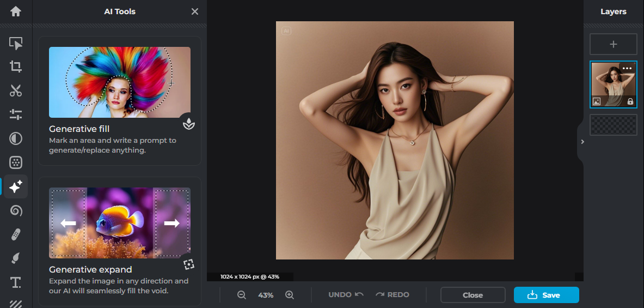The image size is (644, 308).
Task: Open the Generative expand preview image
Action: click(120, 223)
